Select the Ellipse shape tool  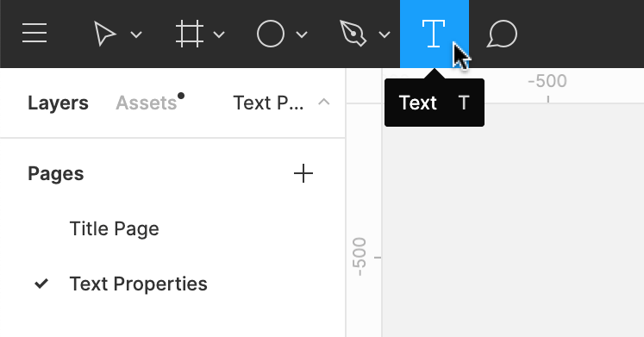pyautogui.click(x=271, y=34)
